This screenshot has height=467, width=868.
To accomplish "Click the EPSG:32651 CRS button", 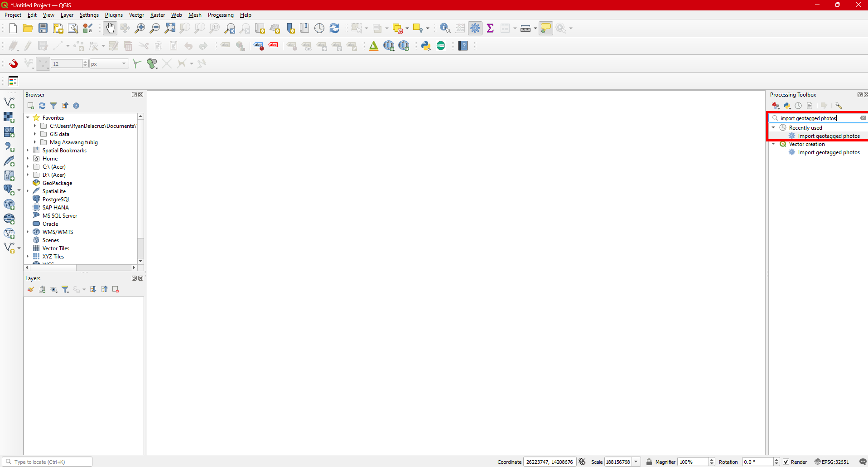I will pos(832,462).
